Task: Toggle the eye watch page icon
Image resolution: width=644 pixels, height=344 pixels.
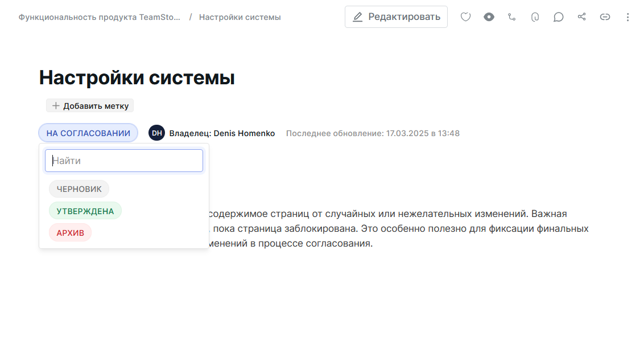Action: click(489, 17)
